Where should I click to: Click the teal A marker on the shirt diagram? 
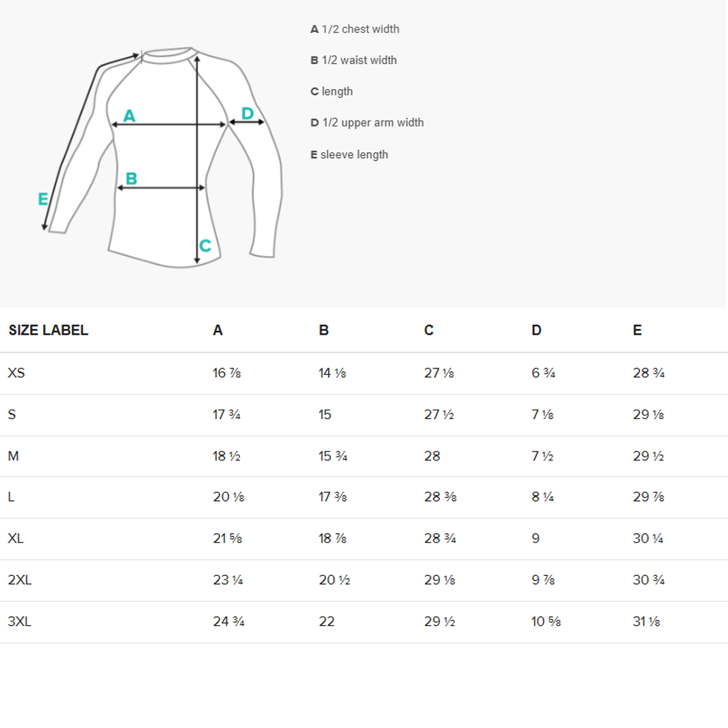click(x=129, y=115)
